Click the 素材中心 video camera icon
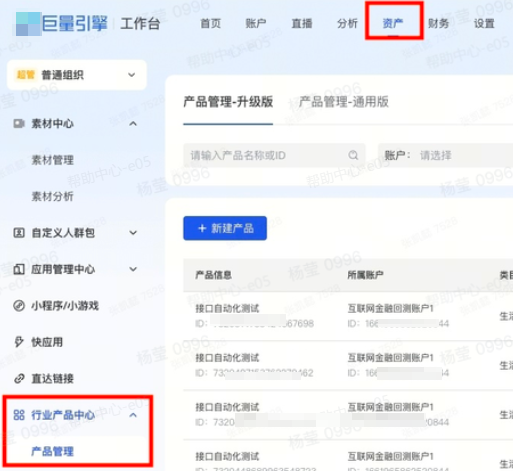513x471 pixels. click(19, 124)
